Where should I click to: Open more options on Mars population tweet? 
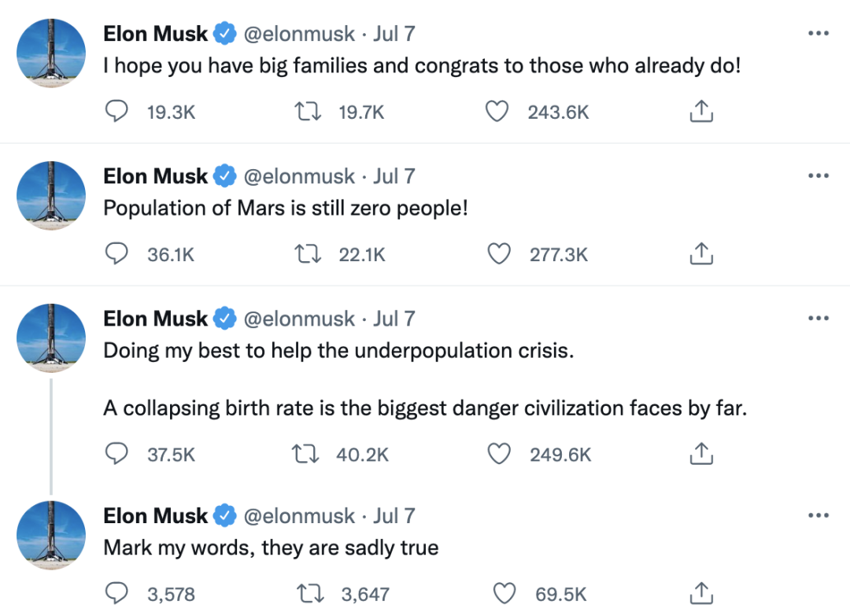coord(819,176)
